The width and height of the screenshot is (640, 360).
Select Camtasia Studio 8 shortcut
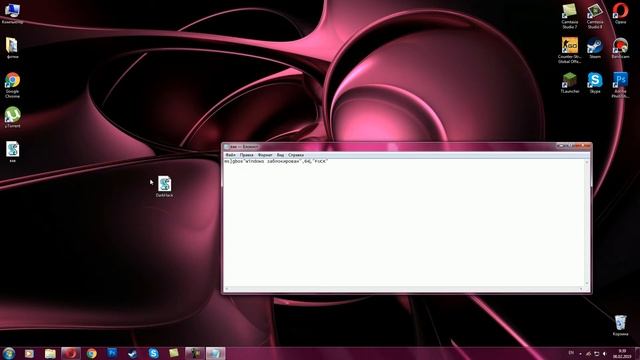(x=595, y=16)
